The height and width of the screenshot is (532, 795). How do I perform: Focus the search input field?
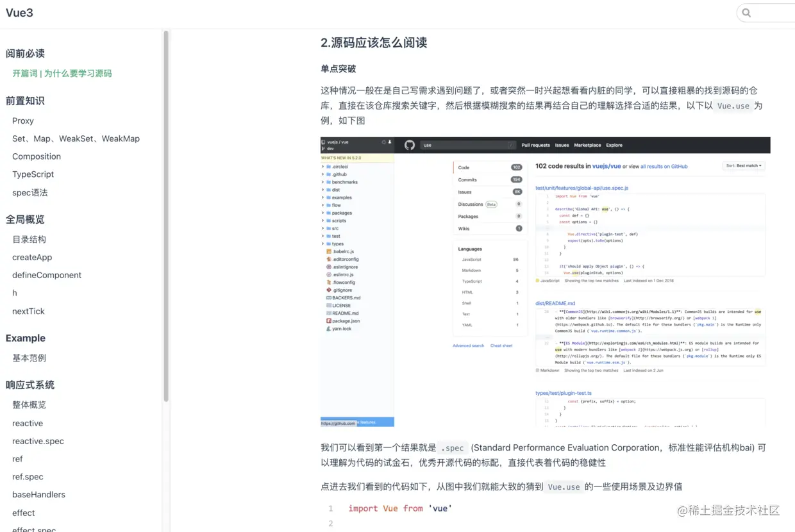[766, 13]
